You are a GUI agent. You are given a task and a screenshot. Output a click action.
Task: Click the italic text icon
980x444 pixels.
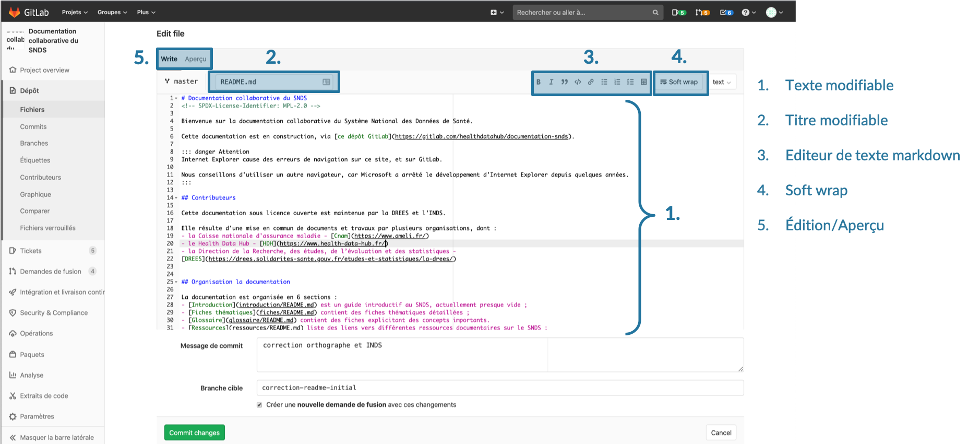(x=551, y=82)
